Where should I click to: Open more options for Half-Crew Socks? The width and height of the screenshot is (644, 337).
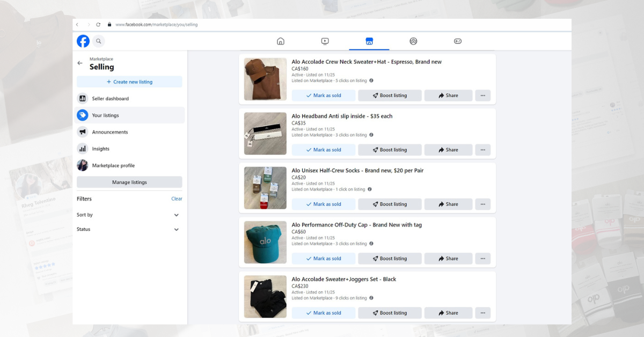482,204
